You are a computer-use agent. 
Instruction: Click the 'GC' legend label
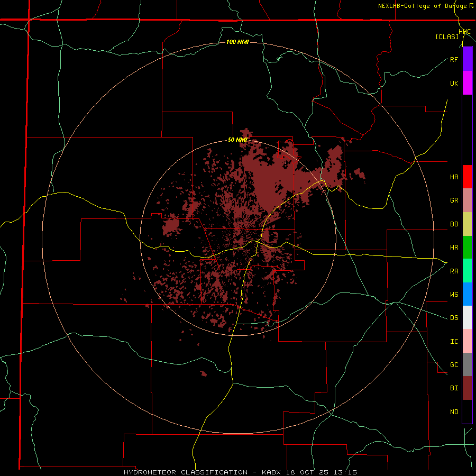pyautogui.click(x=454, y=365)
